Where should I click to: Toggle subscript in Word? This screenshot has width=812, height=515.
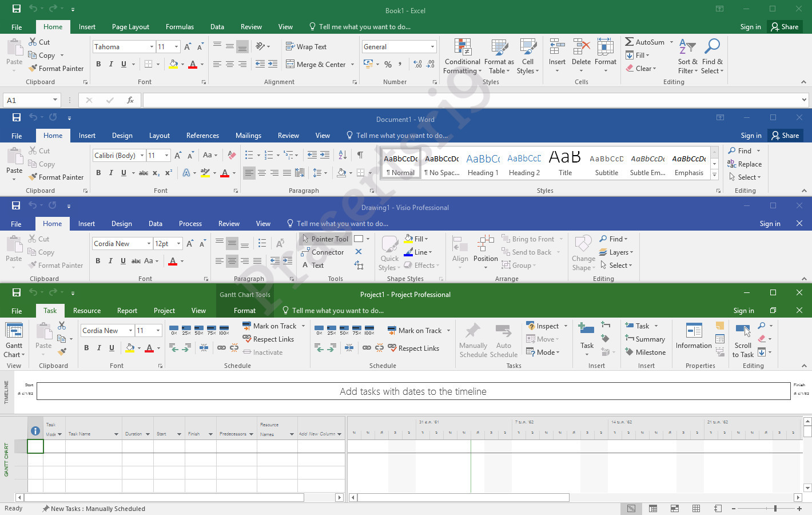(x=156, y=173)
